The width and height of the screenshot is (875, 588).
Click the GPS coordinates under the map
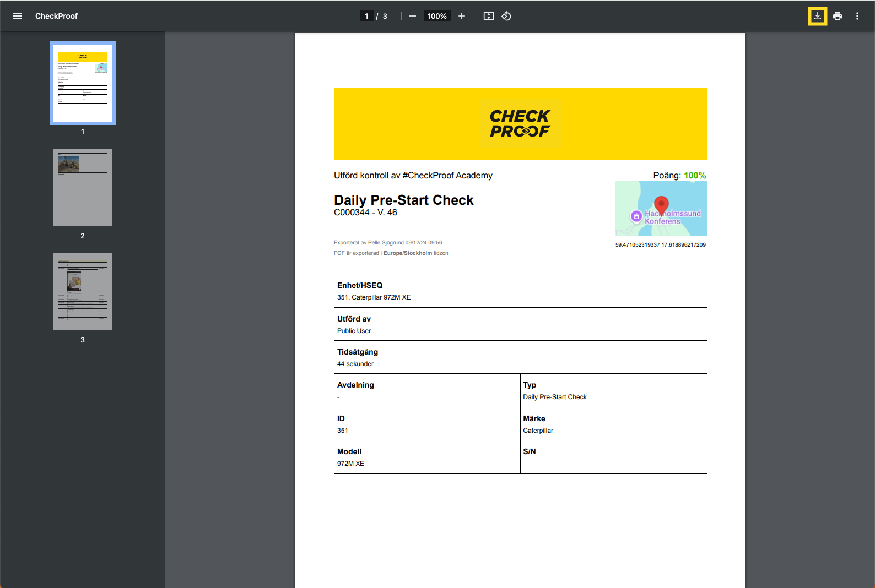coord(660,244)
